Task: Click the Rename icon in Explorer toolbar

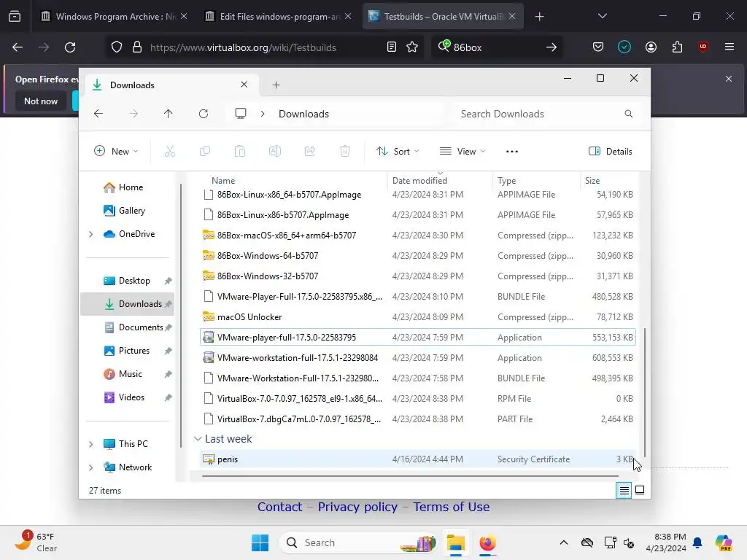Action: 275,152
